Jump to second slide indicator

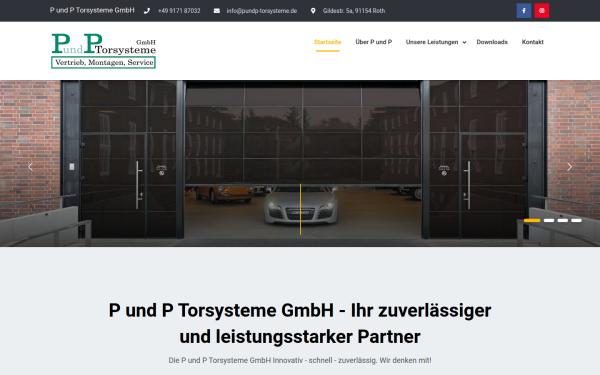(549, 220)
